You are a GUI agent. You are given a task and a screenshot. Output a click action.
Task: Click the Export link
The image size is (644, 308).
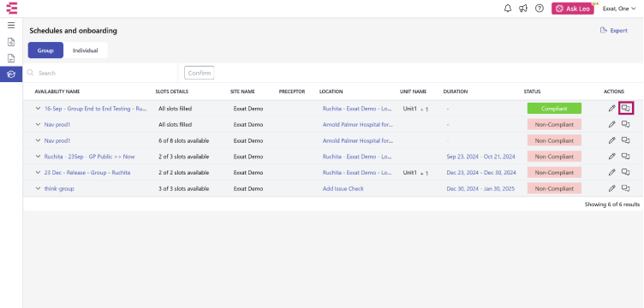point(614,30)
